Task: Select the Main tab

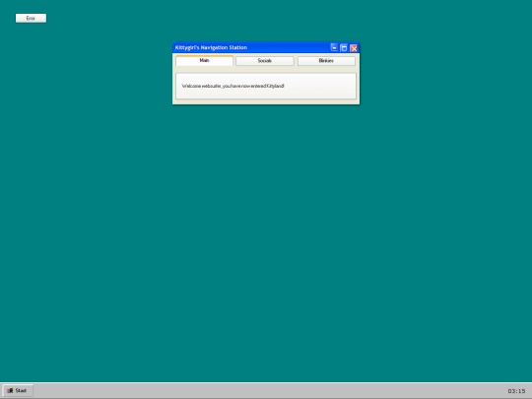Action: tap(204, 60)
